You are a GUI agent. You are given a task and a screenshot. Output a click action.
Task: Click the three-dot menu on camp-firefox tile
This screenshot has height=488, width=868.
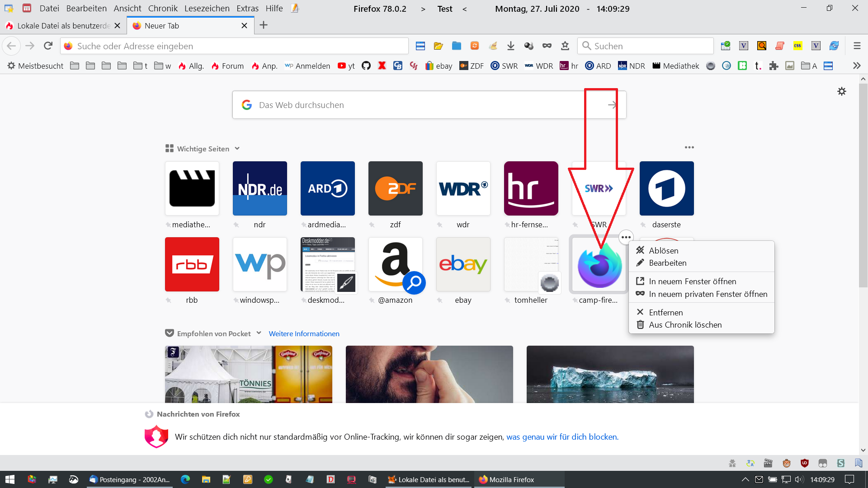626,237
